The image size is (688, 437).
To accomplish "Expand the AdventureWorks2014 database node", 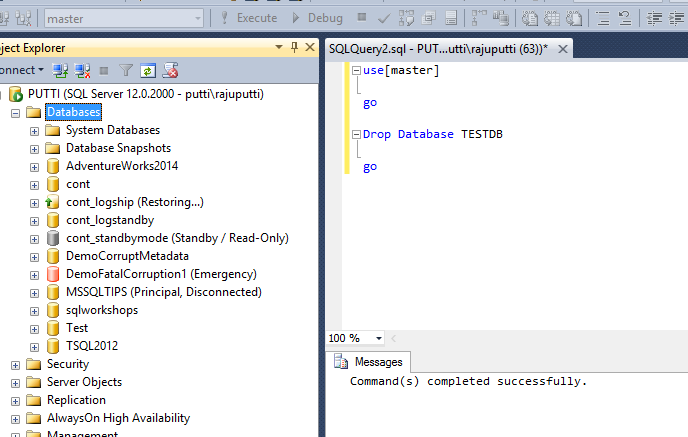I will coord(34,167).
